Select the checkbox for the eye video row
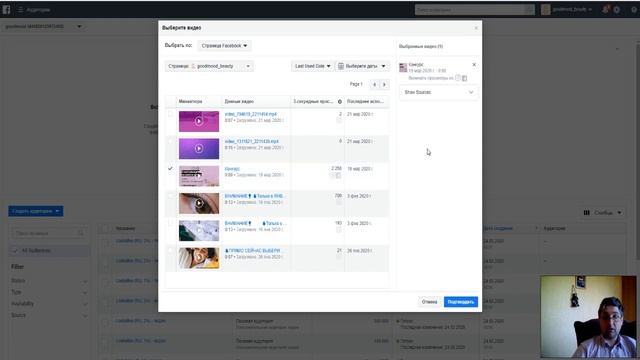The image size is (640, 360). coord(170,196)
